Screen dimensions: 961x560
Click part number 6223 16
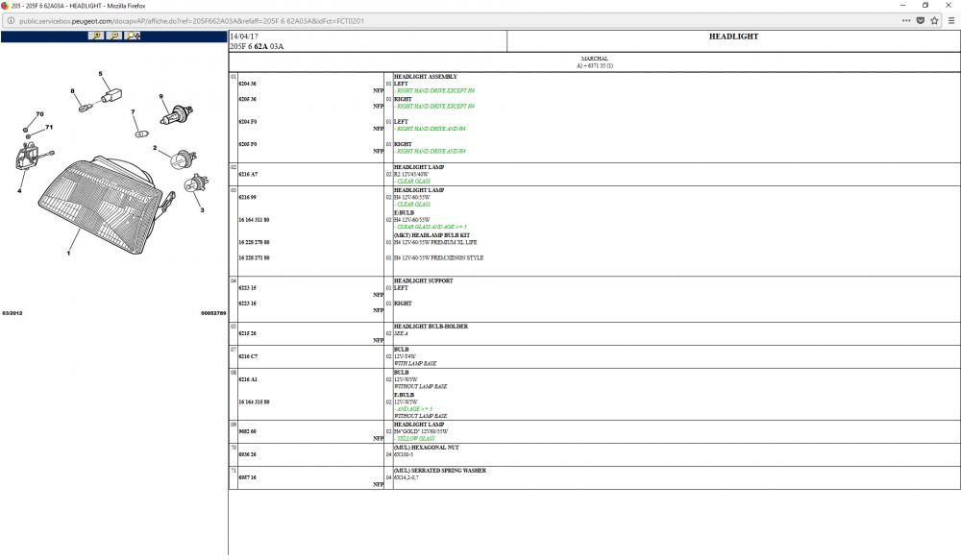(x=248, y=303)
